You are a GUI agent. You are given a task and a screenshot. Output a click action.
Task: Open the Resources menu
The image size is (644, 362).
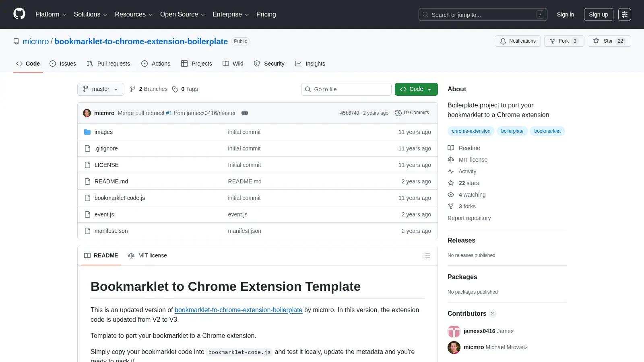click(x=134, y=14)
